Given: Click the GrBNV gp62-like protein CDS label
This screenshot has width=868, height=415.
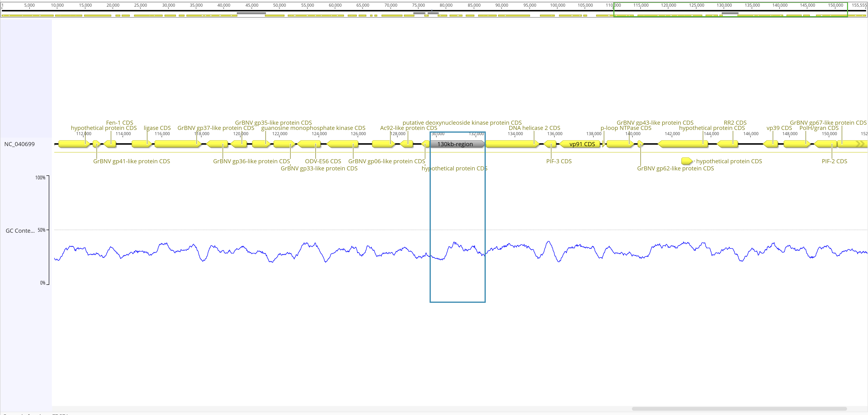Looking at the screenshot, I should [675, 168].
